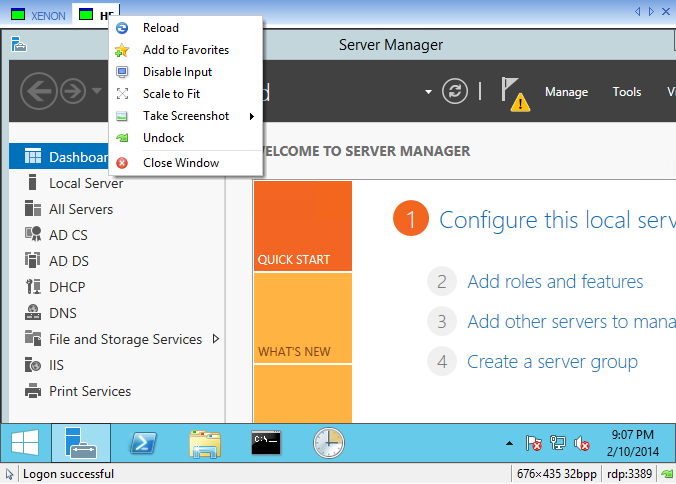Click the IIS icon in sidebar

click(x=33, y=365)
